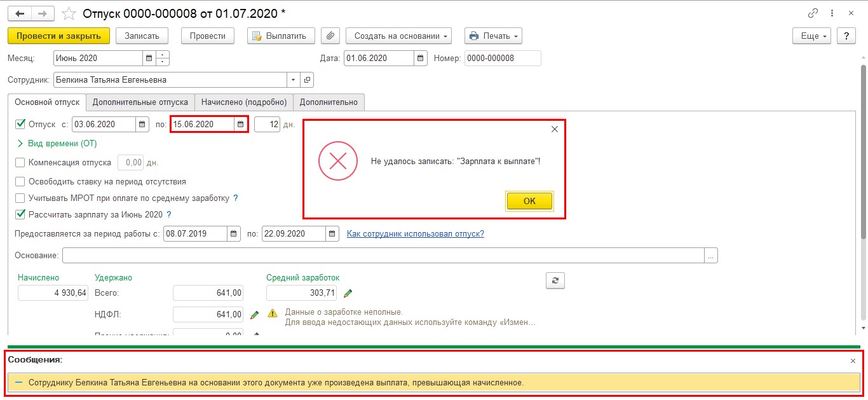Open the vertical dots more-options menu
868x400 pixels.
[832, 13]
